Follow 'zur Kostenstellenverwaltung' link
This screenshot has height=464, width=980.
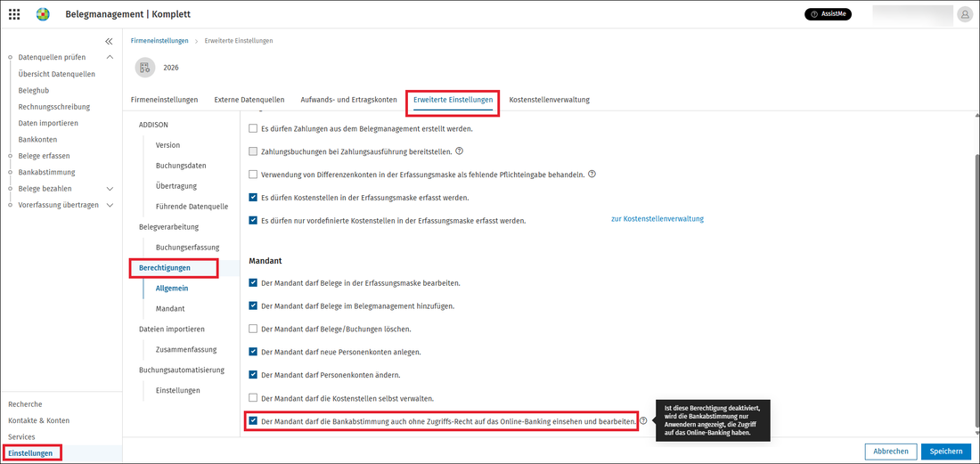coord(657,218)
